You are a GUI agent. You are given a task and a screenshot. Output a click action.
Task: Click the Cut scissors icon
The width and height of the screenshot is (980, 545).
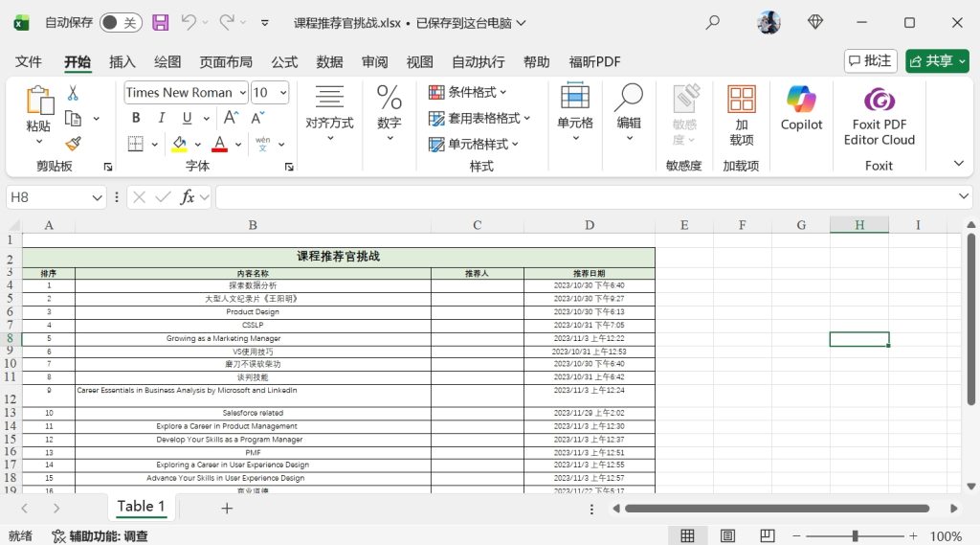[73, 94]
